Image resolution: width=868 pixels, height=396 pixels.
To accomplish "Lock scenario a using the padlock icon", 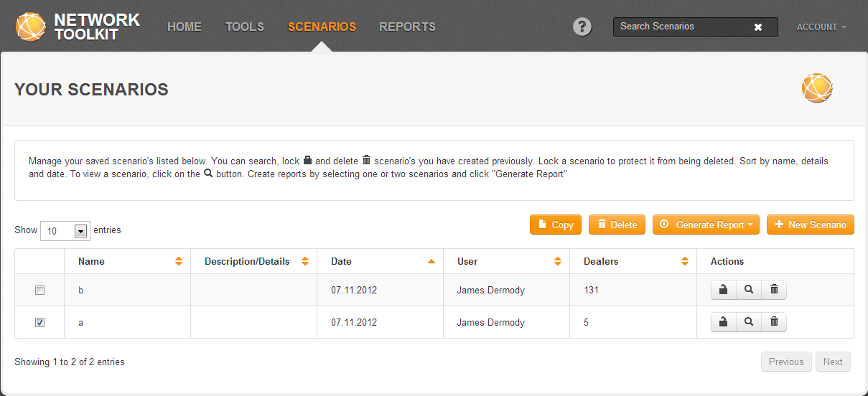I will 723,322.
